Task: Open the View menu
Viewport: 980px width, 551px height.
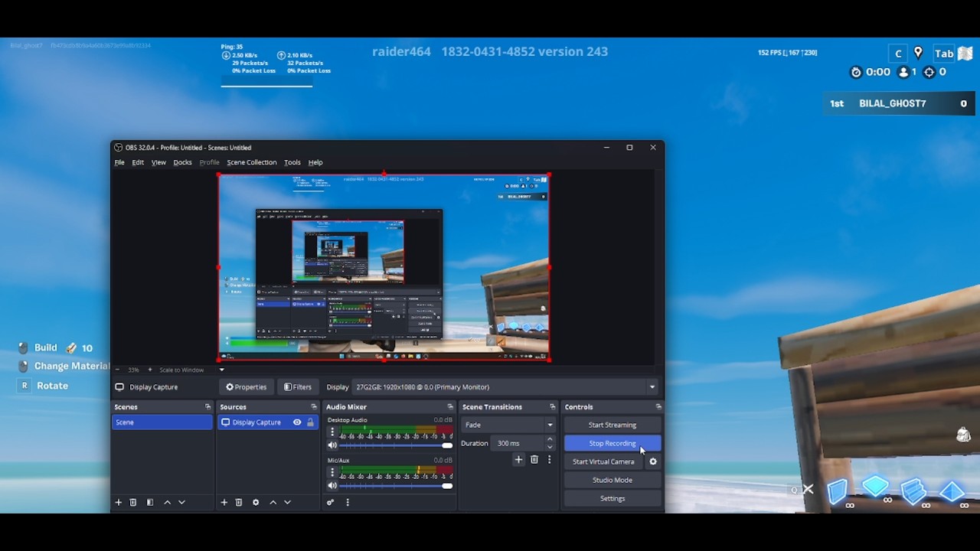Action: (158, 162)
